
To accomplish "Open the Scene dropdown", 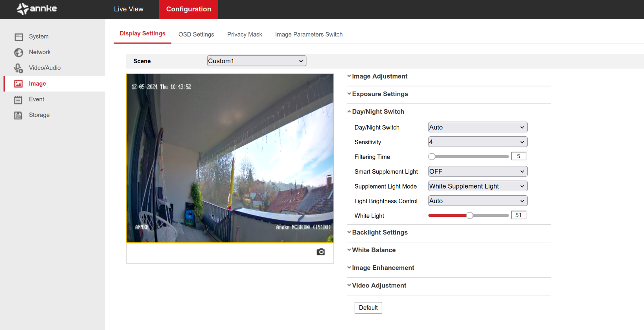I will (x=256, y=61).
